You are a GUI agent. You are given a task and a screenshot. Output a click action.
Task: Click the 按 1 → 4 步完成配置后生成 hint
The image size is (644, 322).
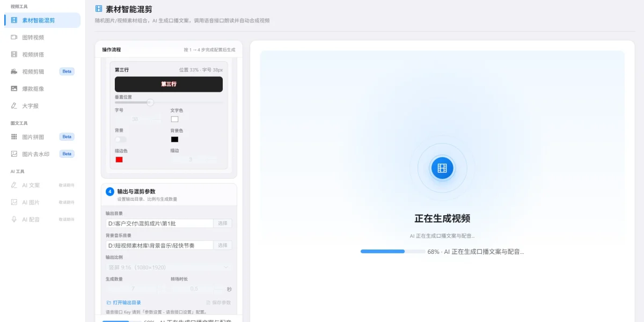(209, 49)
